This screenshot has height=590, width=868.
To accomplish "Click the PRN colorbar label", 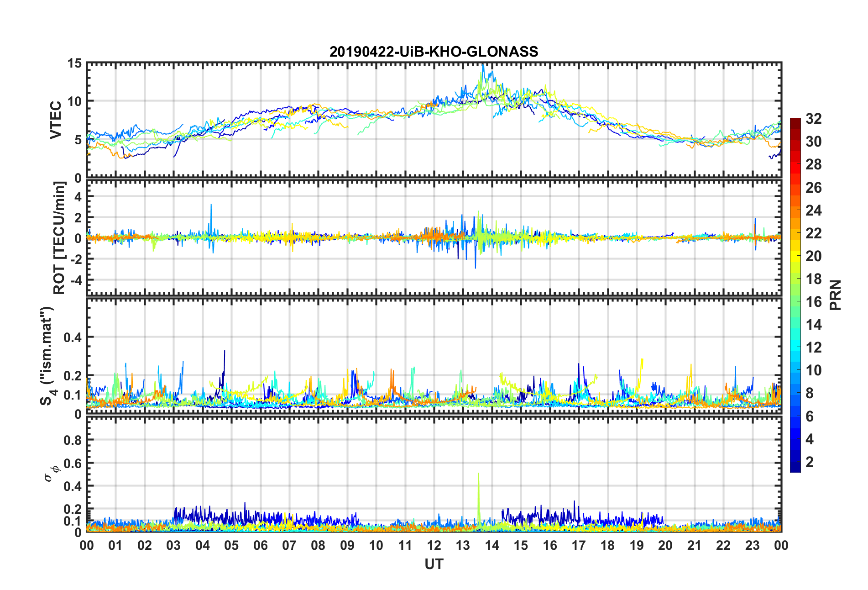I will coord(835,295).
